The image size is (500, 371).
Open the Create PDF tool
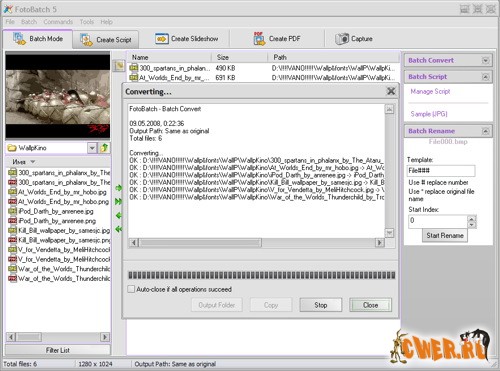click(277, 39)
